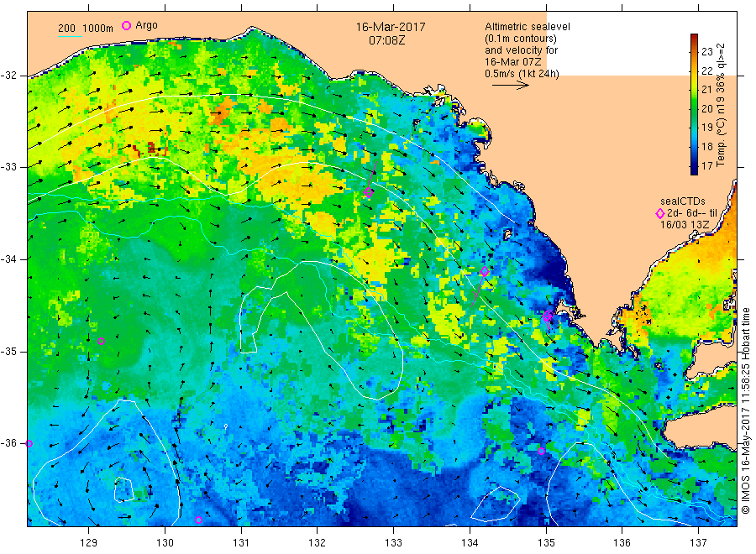Click the '135' longitude axis label

[x=546, y=543]
